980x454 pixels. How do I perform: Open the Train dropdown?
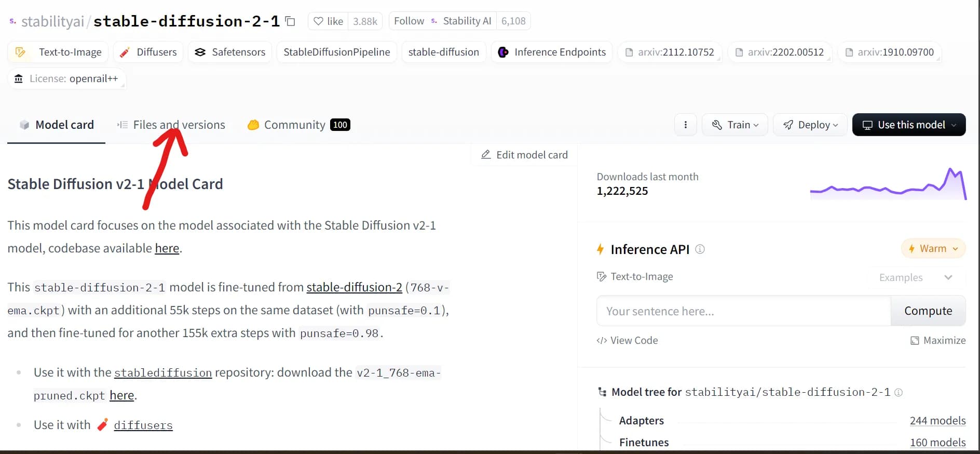[734, 125]
